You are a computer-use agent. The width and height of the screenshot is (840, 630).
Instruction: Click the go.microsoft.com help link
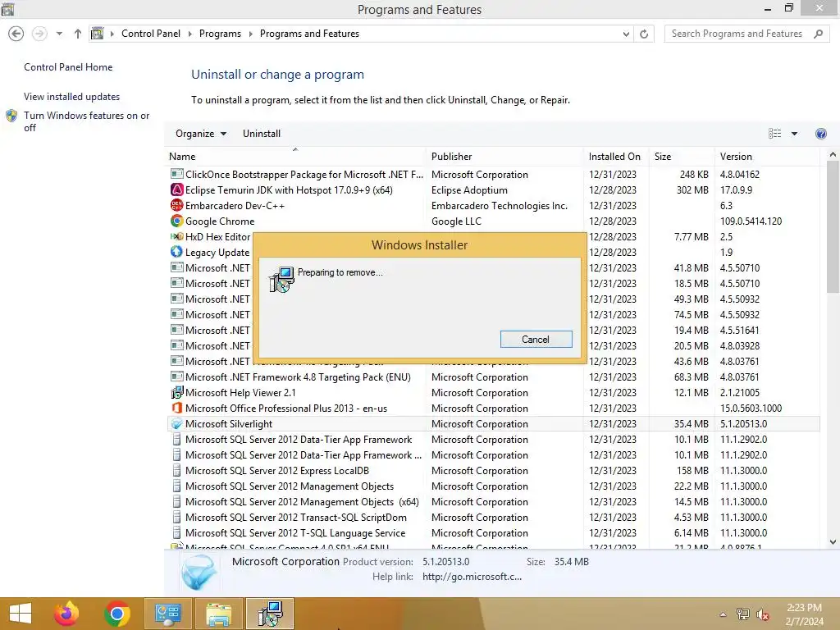(x=472, y=577)
